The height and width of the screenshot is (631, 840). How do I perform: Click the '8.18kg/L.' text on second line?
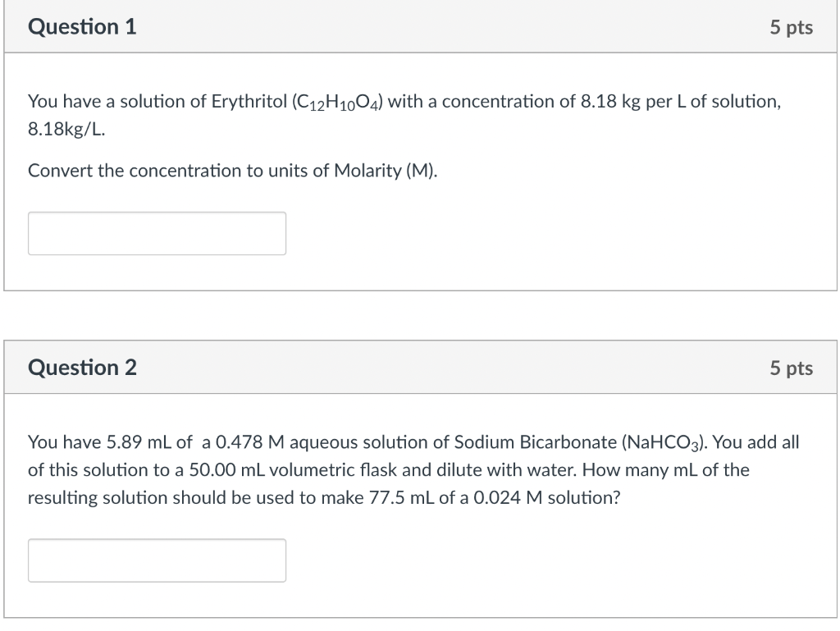66,130
